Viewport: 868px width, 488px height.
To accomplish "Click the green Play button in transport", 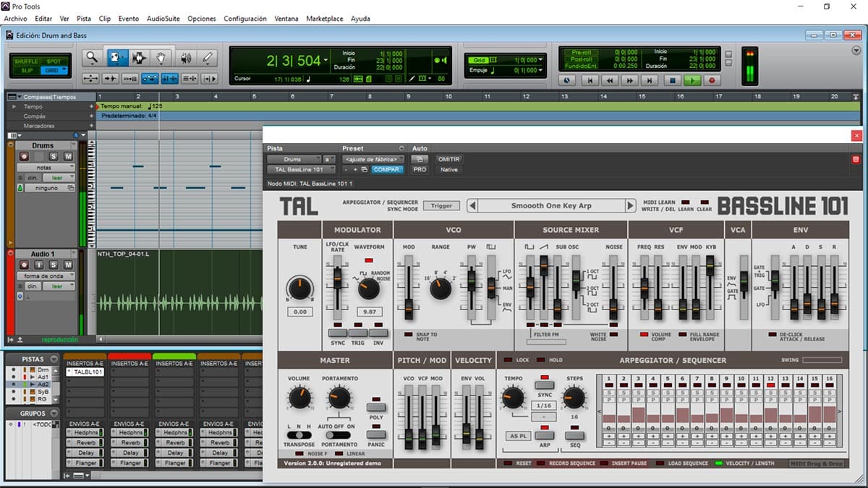I will [692, 81].
